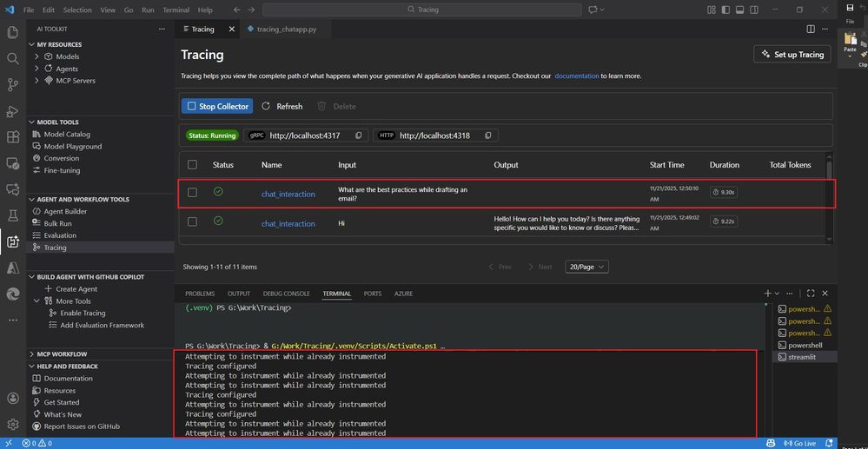Create a new terminal with plus icon

[768, 294]
